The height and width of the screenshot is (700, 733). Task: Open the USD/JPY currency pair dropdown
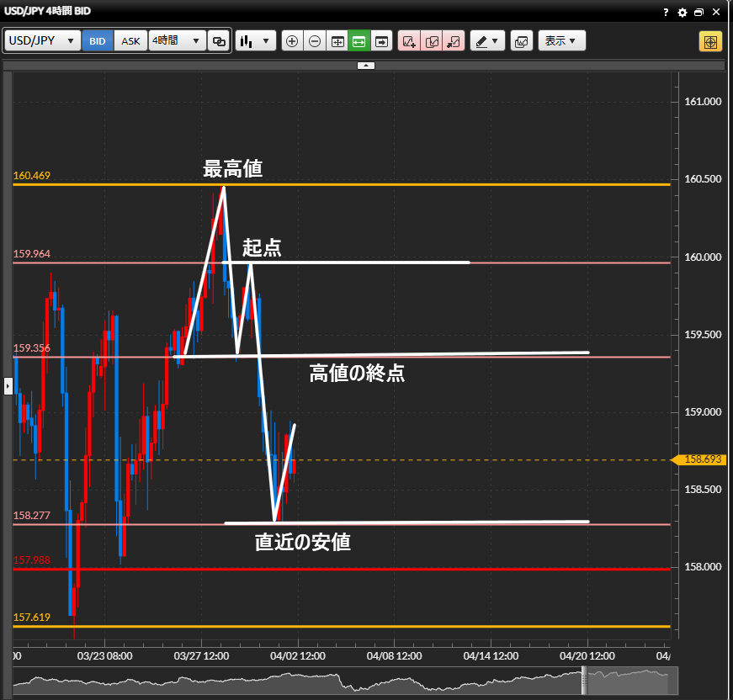[x=43, y=41]
